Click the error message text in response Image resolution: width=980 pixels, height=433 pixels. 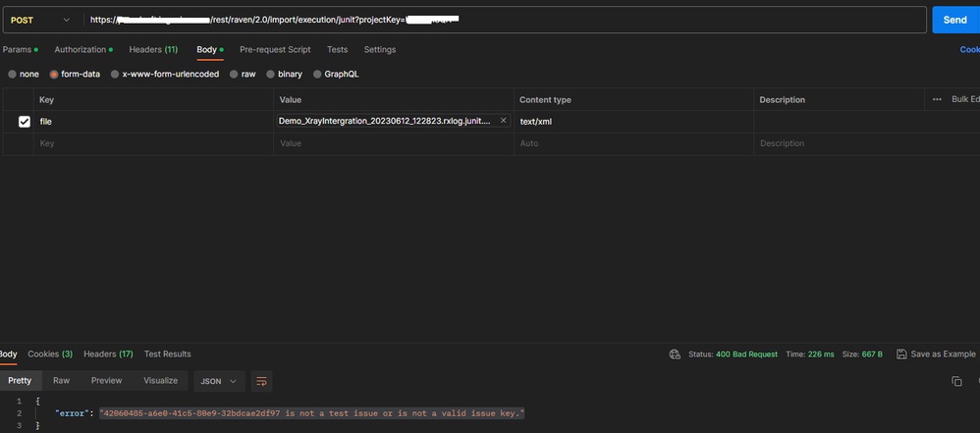[x=312, y=413]
